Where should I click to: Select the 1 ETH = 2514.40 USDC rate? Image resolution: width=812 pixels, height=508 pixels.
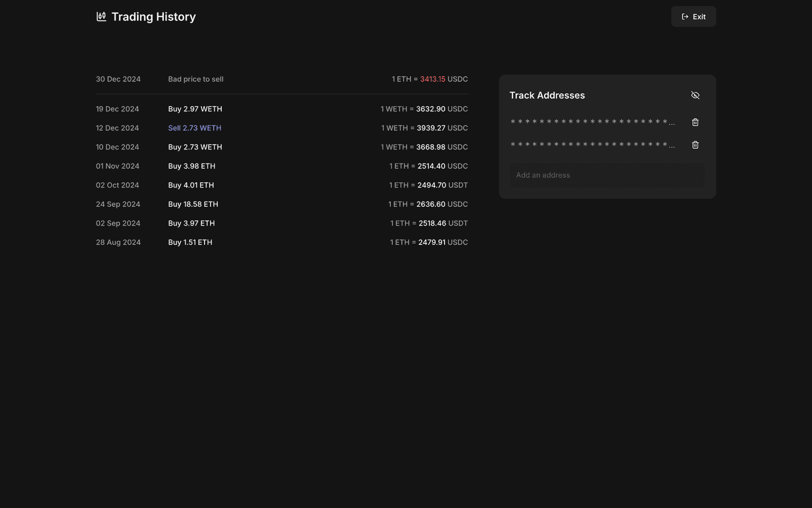coord(428,166)
